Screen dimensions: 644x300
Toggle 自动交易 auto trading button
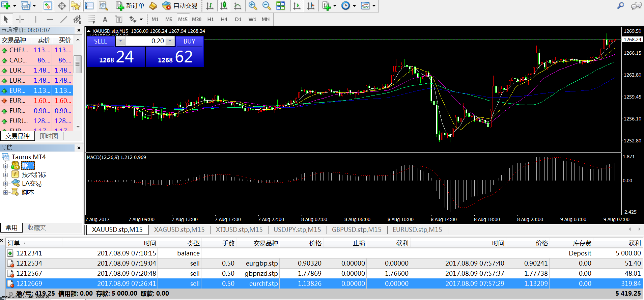pyautogui.click(x=180, y=5)
